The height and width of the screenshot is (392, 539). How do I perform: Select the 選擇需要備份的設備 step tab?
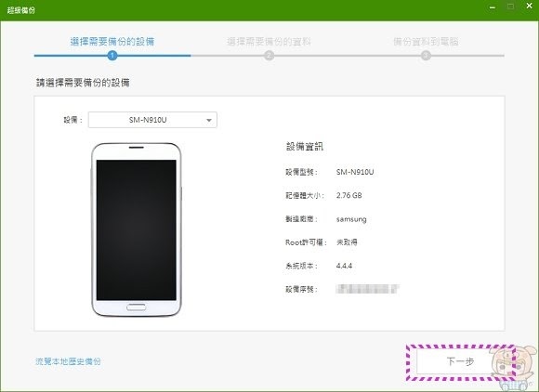(x=112, y=42)
